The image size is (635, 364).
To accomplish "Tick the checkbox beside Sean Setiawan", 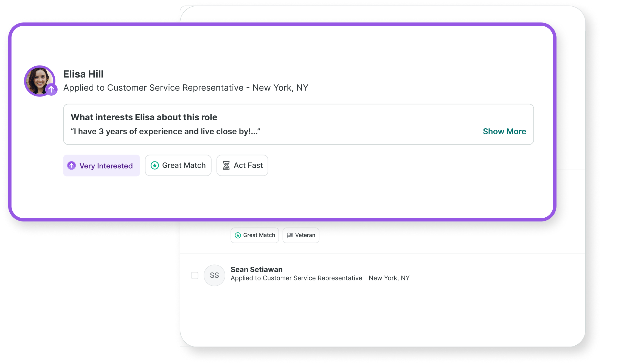I will click(195, 275).
